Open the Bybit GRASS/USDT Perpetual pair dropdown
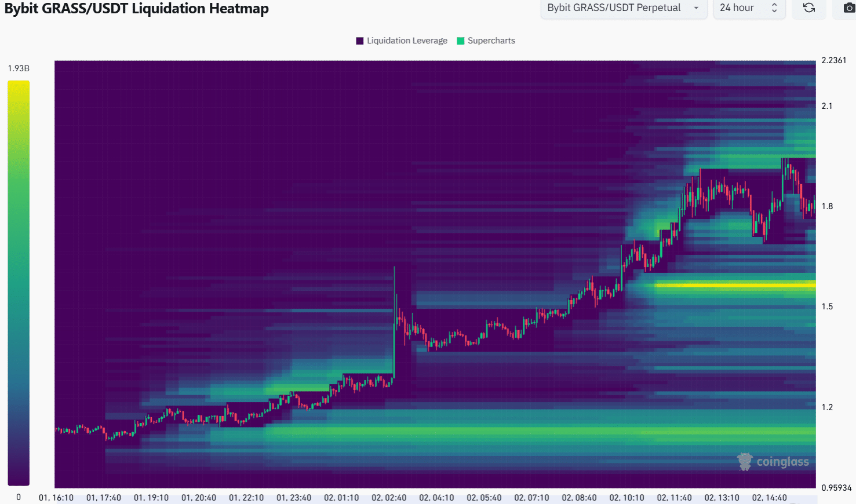 [x=624, y=8]
